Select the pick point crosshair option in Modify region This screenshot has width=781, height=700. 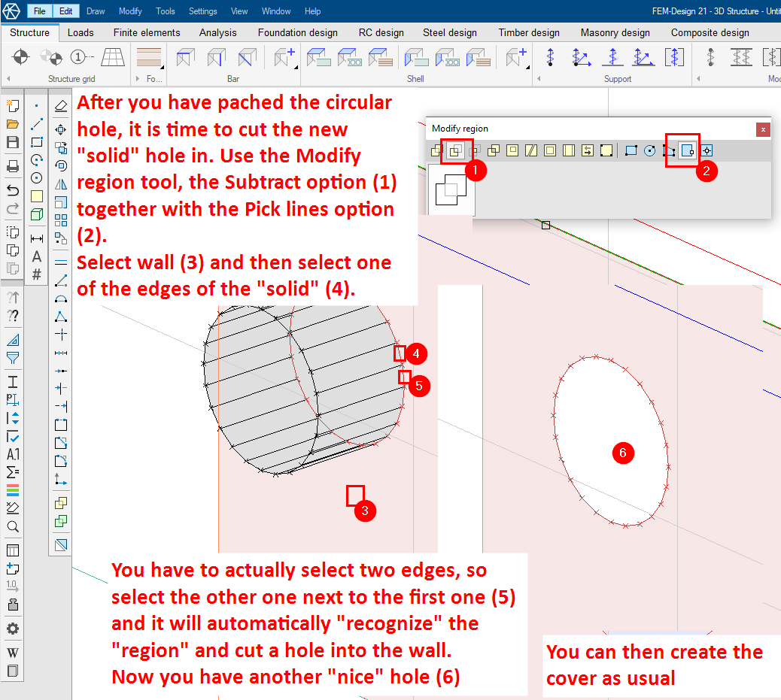coord(707,151)
